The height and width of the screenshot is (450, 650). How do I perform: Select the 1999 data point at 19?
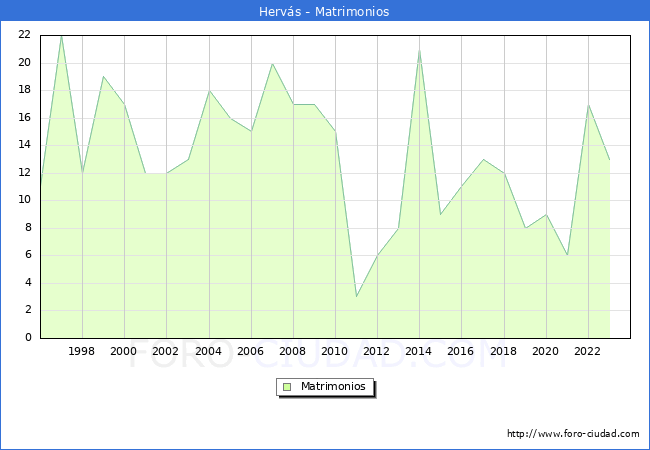(x=103, y=77)
